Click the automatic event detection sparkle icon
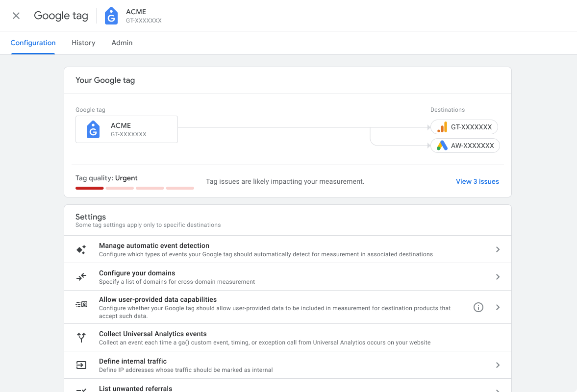The image size is (577, 392). [81, 249]
